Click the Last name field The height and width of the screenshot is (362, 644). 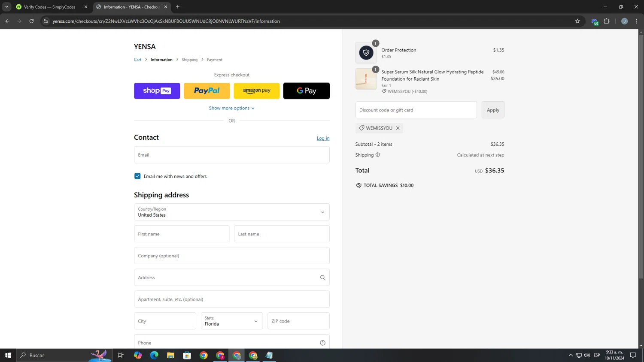point(282,234)
